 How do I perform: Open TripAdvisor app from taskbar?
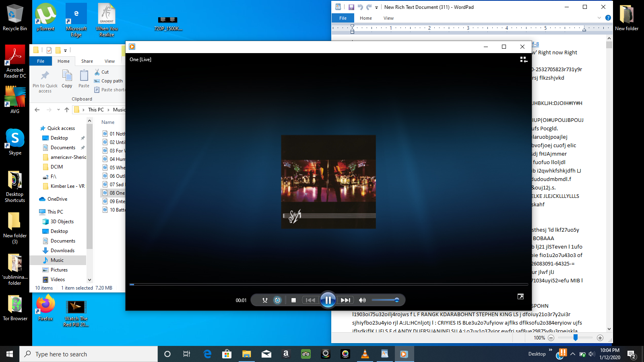point(306,354)
